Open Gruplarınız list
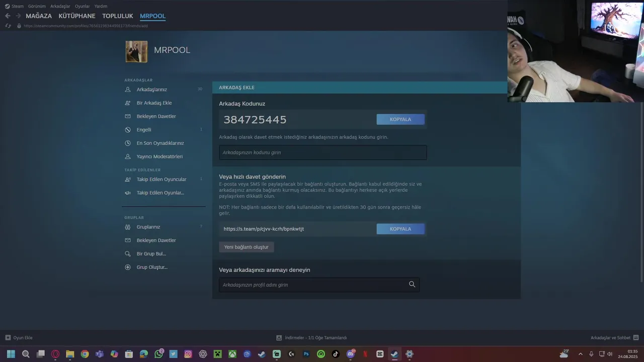Screen dimensions: 644x362 coord(148,227)
